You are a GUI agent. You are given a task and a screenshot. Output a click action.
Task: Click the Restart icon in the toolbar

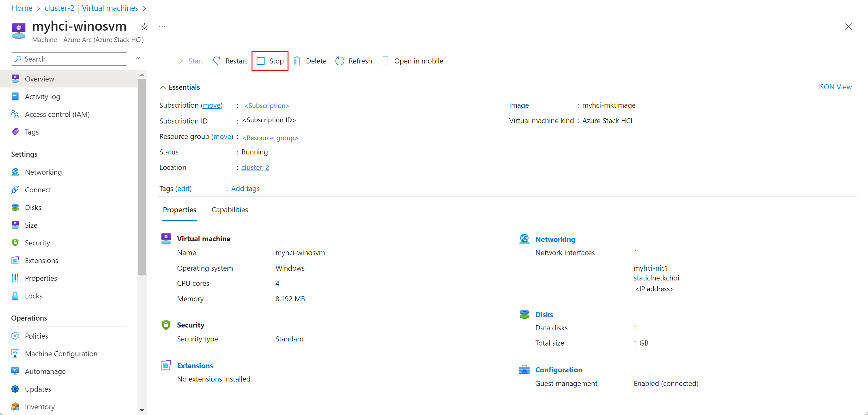(x=217, y=61)
